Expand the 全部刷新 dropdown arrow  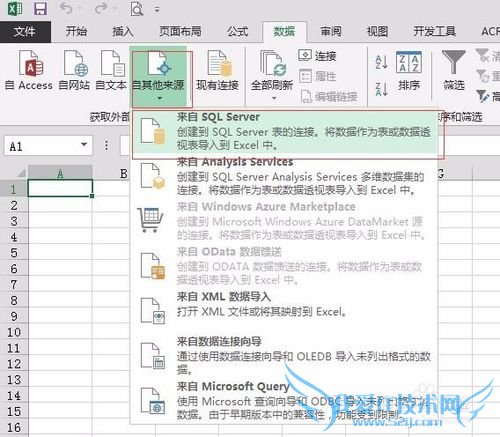[274, 98]
